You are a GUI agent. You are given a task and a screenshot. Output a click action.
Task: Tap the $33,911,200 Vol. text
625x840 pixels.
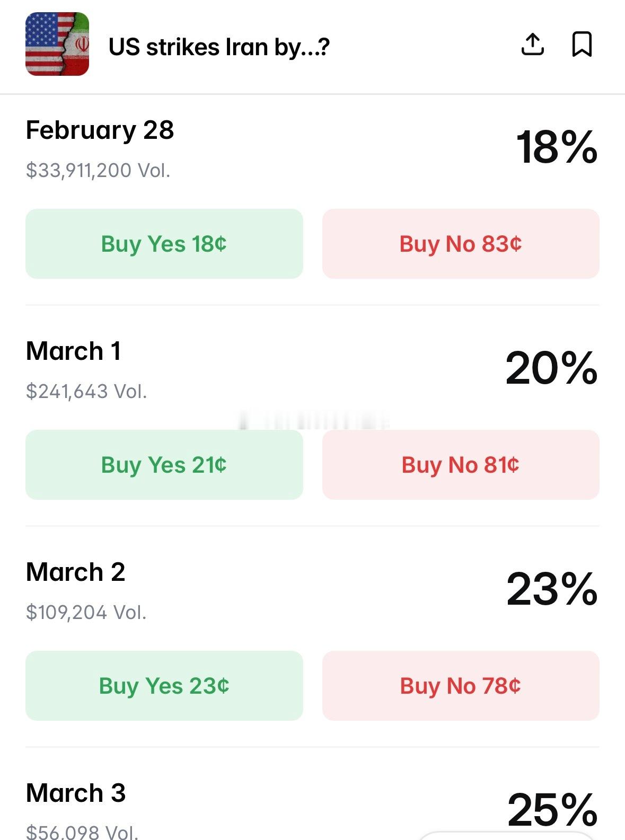click(x=98, y=171)
